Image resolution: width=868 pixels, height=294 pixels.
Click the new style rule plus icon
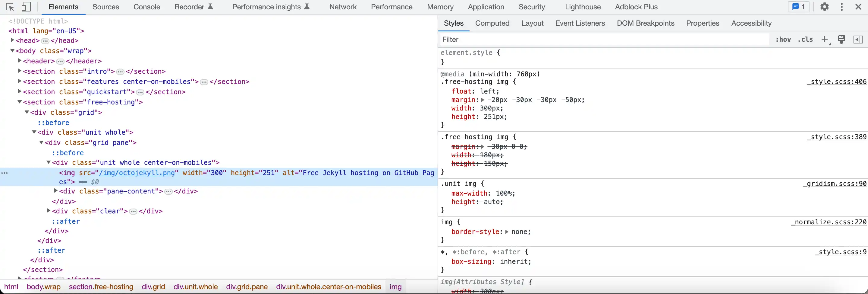825,40
